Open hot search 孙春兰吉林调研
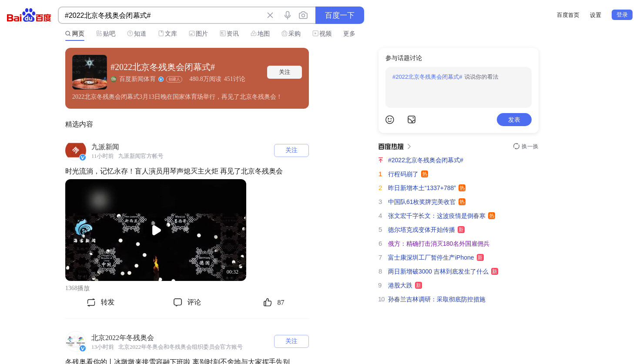 [x=436, y=299]
